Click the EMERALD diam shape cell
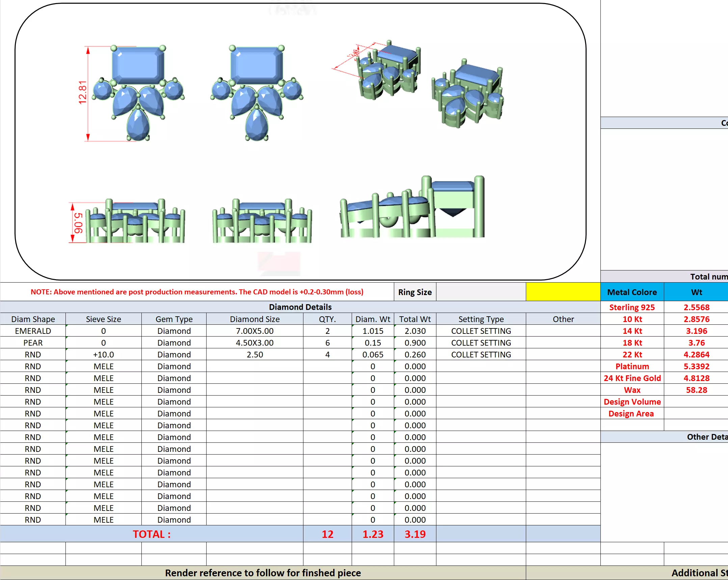The image size is (728, 580). 33,331
